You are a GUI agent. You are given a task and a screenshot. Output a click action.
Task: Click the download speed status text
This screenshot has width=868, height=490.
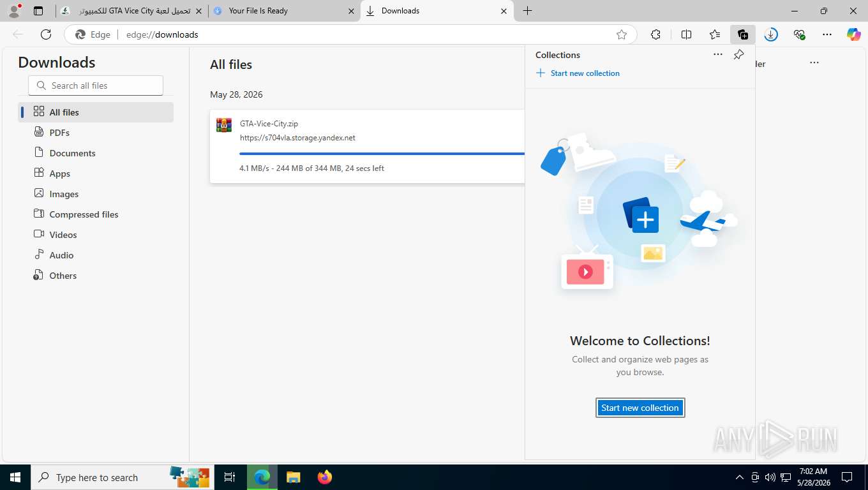point(311,168)
